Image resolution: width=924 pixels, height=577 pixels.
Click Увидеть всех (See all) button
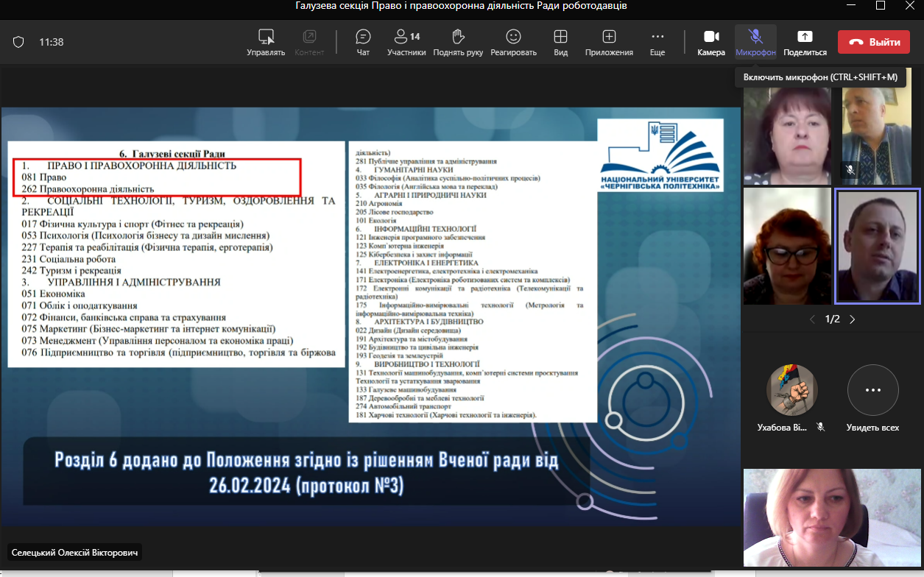pos(872,390)
